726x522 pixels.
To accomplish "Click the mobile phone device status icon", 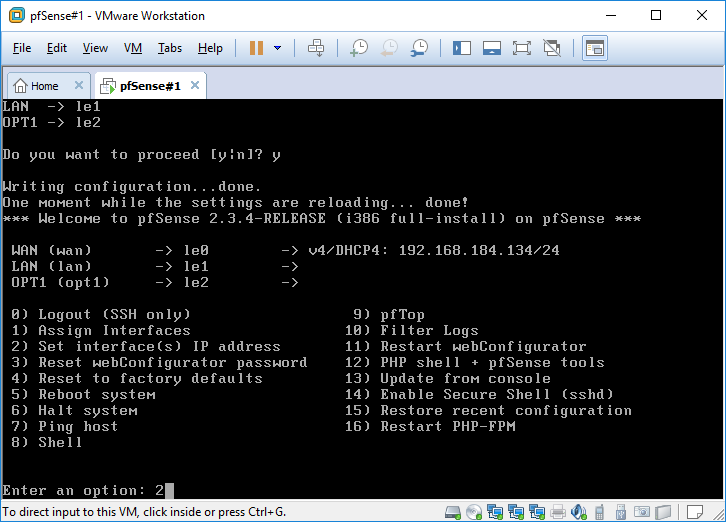I will 599,512.
